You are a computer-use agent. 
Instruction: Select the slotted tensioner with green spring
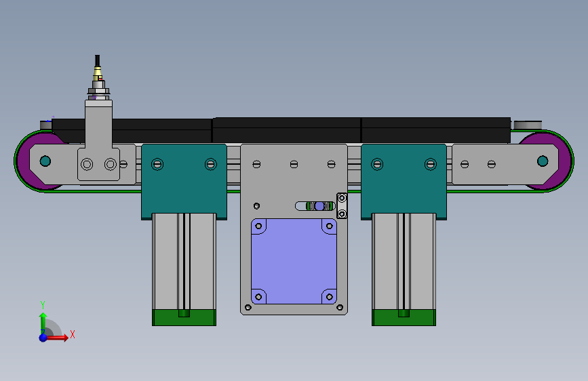pyautogui.click(x=315, y=206)
